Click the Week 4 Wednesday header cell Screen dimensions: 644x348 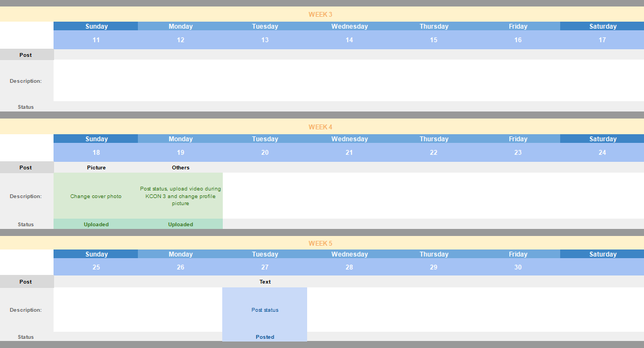pyautogui.click(x=349, y=139)
